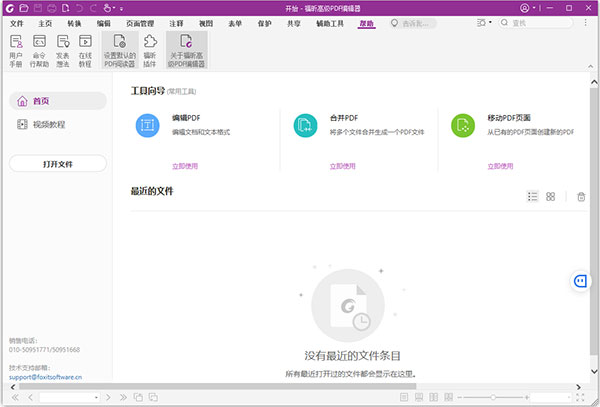Click the zoom slider handle in status bar
This screenshot has width=600, height=407.
coord(493,397)
